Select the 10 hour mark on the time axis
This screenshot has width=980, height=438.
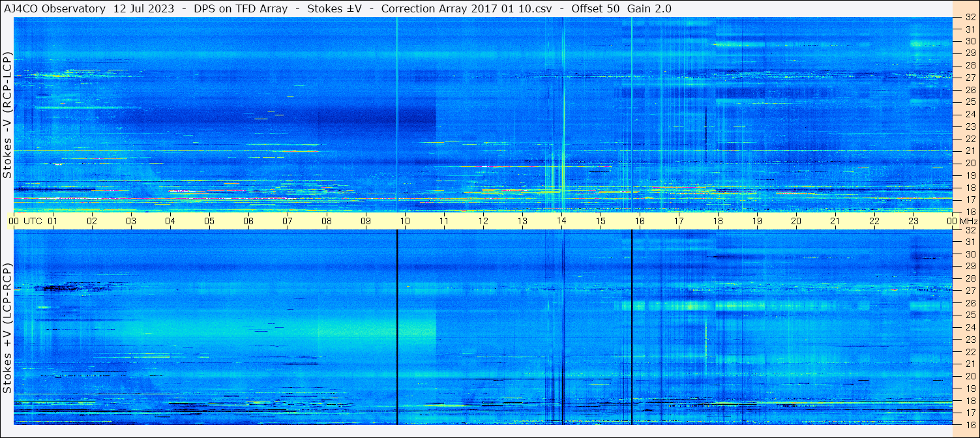tap(405, 221)
